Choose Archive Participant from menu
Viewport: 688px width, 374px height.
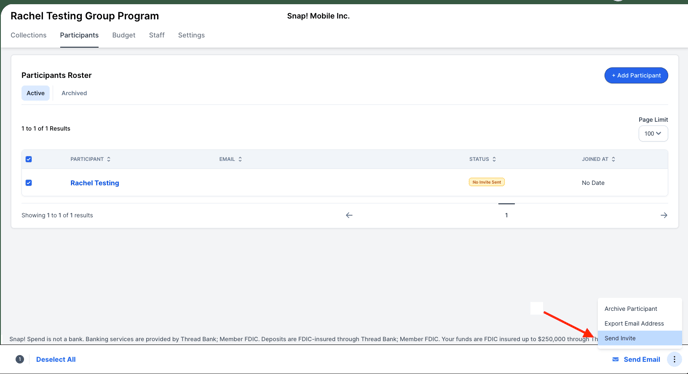pos(640,309)
